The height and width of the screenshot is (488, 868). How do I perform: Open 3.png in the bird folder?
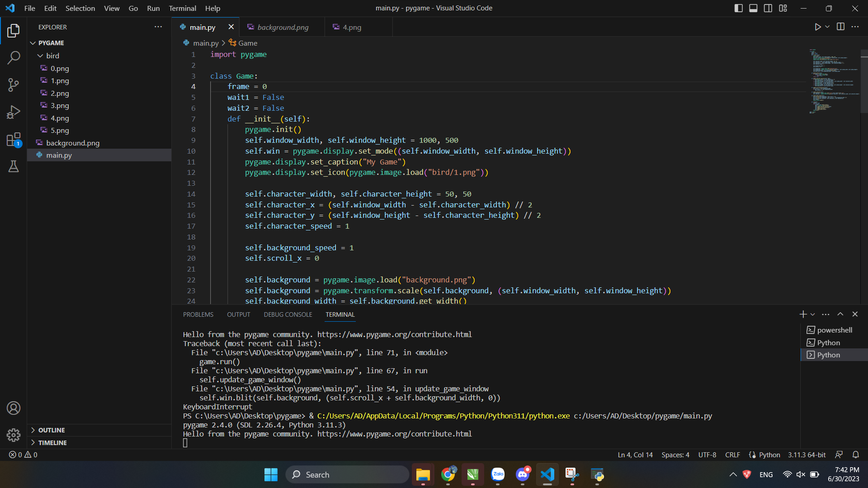[60, 105]
